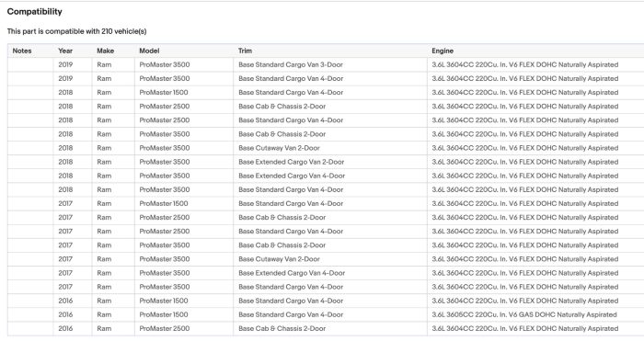Click 'ProMaster 3500' model in 2019 Cargo Van 4-Door row
The width and height of the screenshot is (644, 341).
pos(165,79)
